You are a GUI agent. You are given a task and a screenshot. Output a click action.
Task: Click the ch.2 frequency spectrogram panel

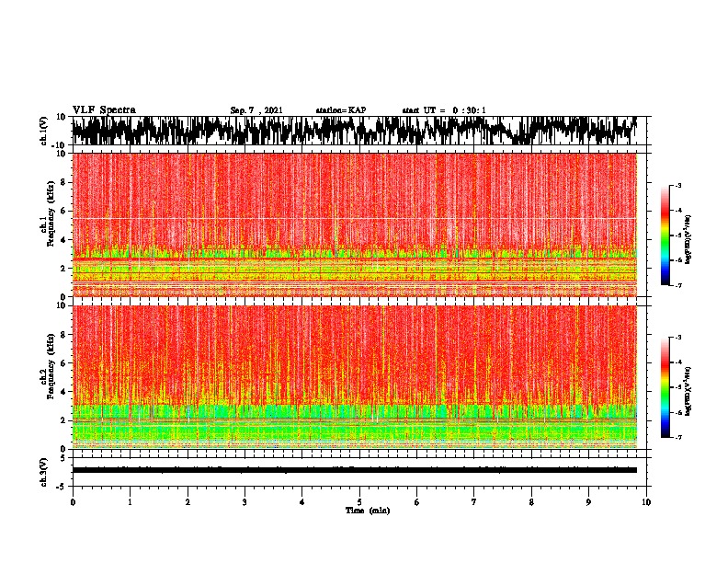point(359,377)
